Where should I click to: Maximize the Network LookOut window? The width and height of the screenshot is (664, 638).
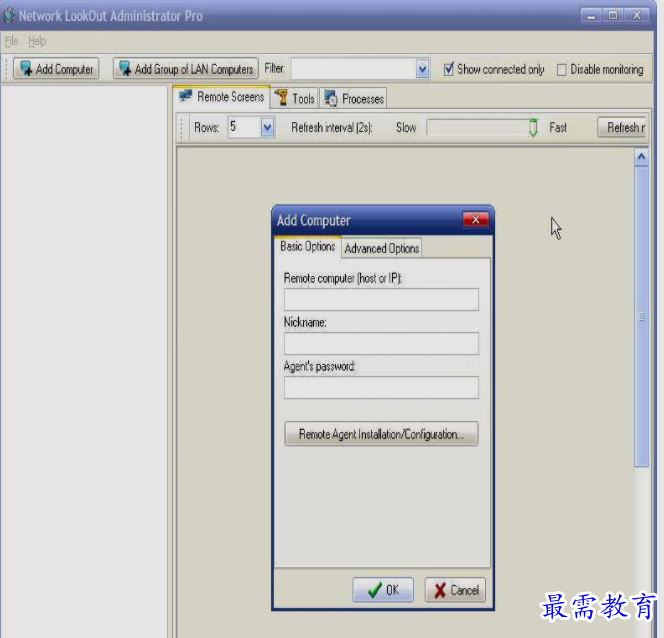(x=613, y=16)
